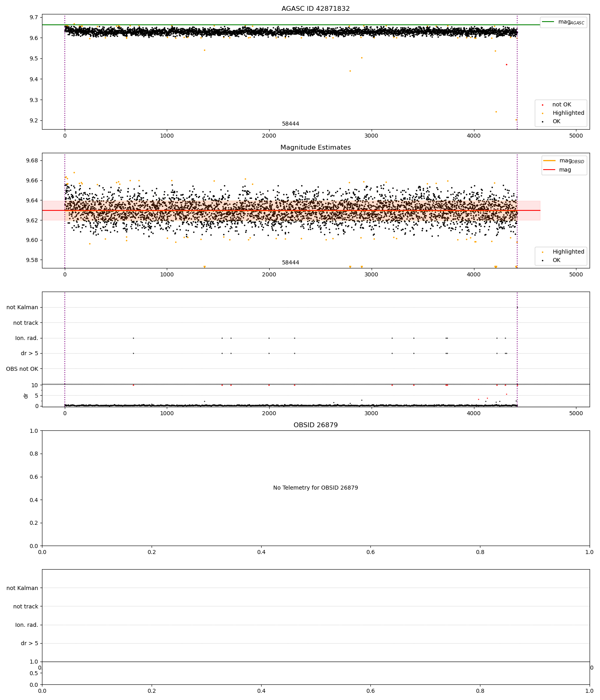This screenshot has height=700, width=600.
Task: Click the 9.2 y-axis tick label
Action: pos(34,121)
